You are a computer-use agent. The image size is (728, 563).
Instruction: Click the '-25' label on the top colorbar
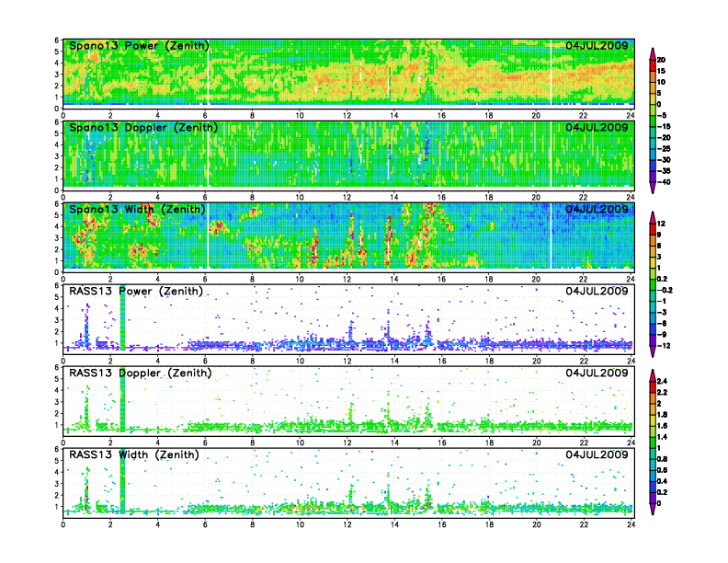pyautogui.click(x=664, y=149)
